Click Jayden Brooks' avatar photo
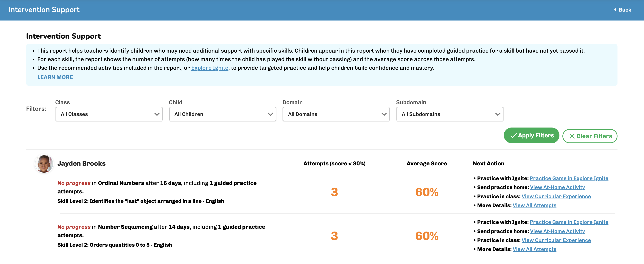The height and width of the screenshot is (264, 644). point(44,164)
